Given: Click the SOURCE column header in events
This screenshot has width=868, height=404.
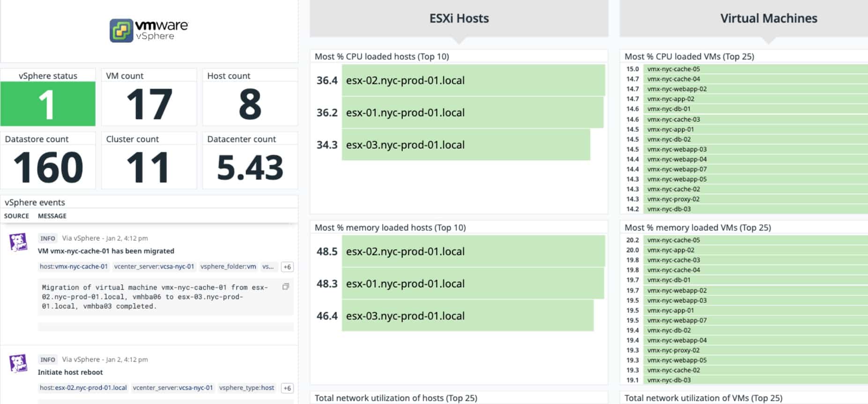Looking at the screenshot, I should pyautogui.click(x=16, y=216).
